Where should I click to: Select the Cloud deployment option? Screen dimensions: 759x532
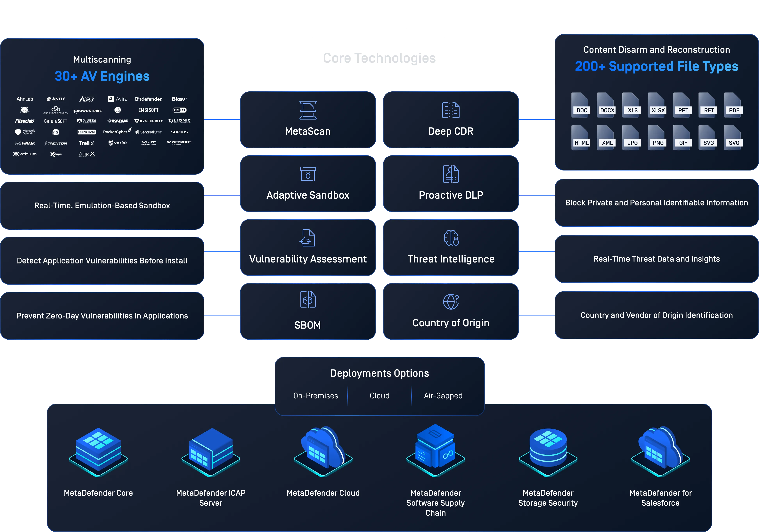[379, 396]
